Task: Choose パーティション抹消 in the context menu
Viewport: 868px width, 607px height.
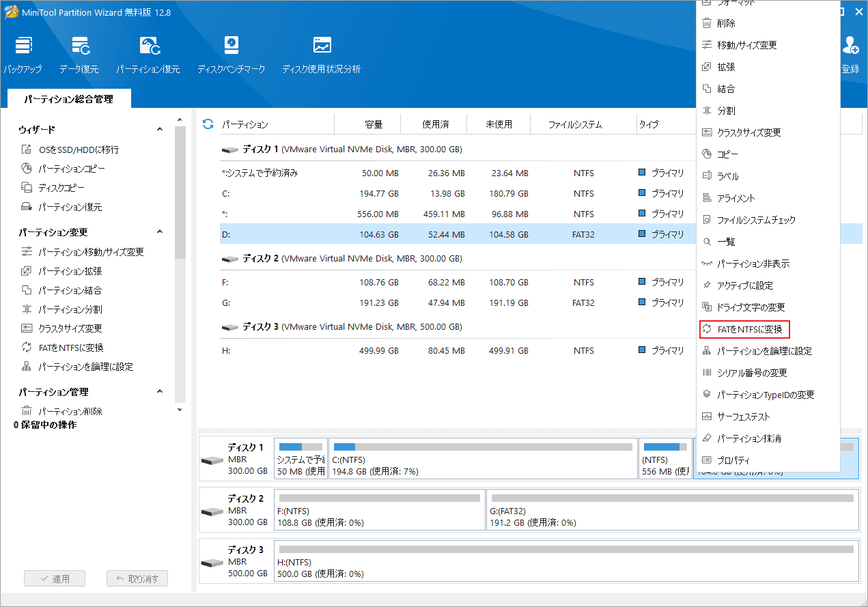Action: [x=768, y=438]
